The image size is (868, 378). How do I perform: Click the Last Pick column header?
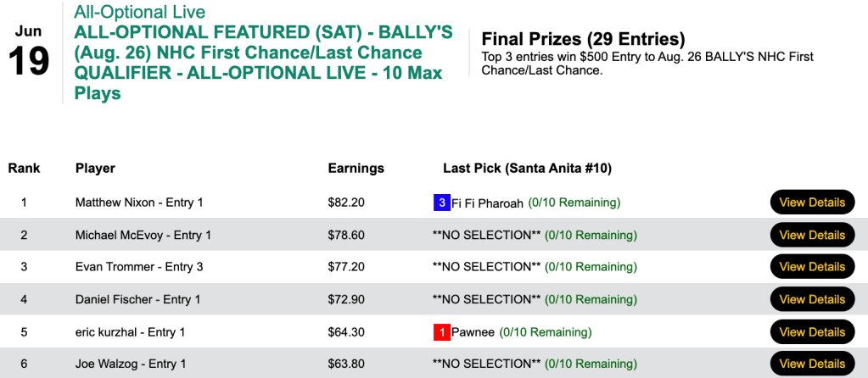coord(527,169)
